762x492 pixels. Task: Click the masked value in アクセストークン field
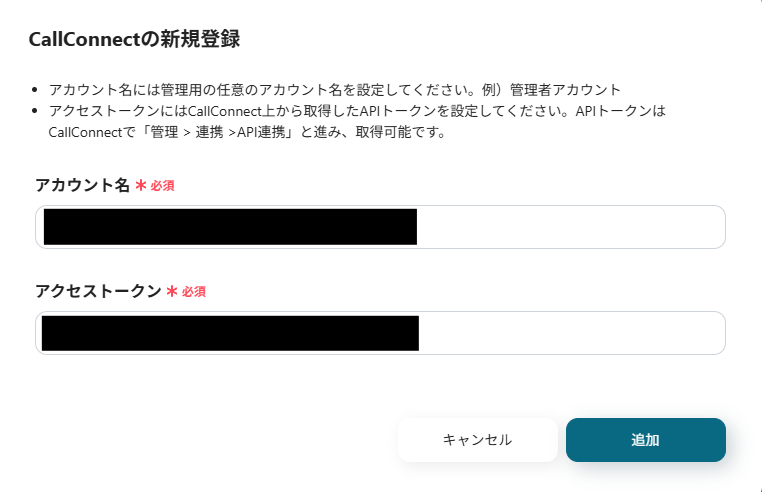(229, 333)
